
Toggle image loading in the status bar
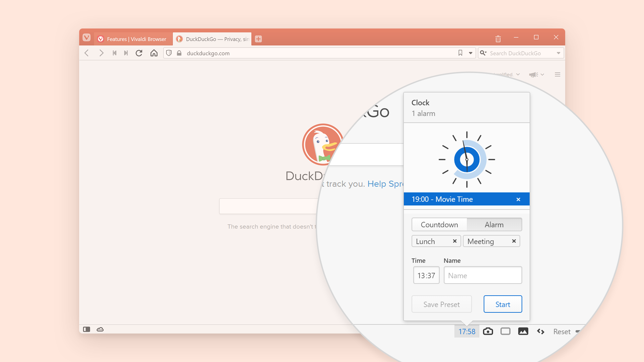[x=523, y=331]
